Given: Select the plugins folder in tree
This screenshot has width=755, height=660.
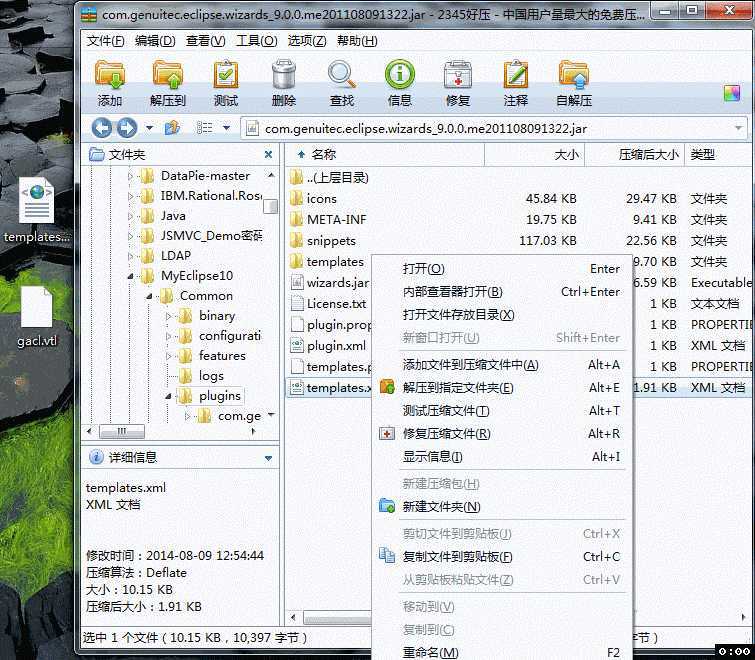Looking at the screenshot, I should coord(220,396).
